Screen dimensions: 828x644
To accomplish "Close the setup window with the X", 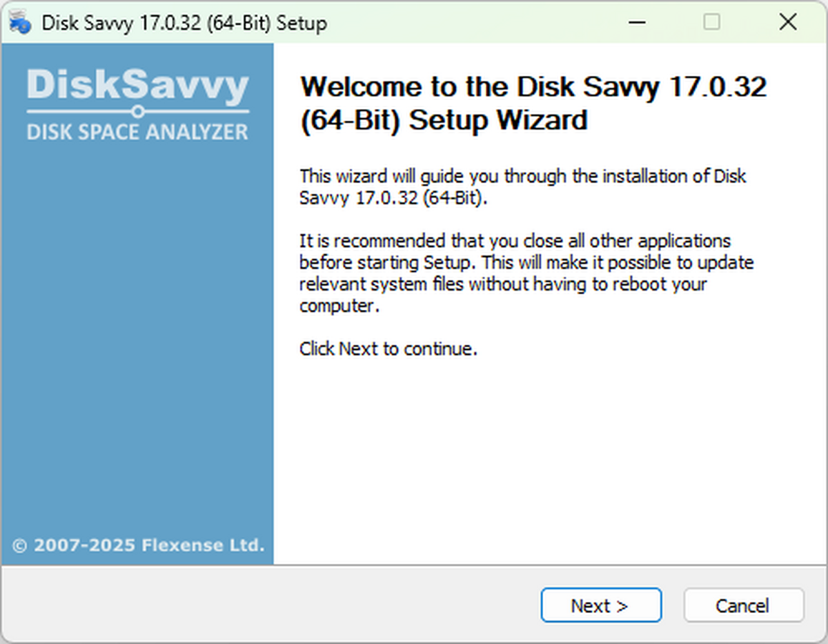I will [x=787, y=22].
